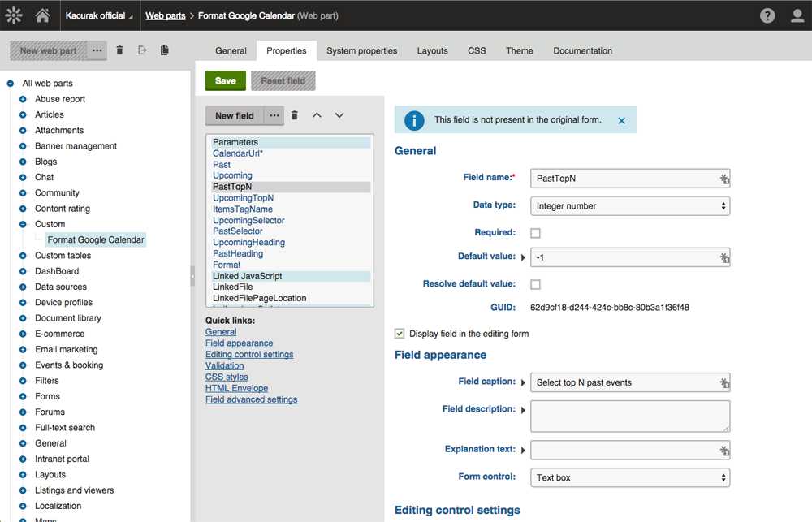This screenshot has width=812, height=522.
Task: Open the Data type dropdown
Action: 629,206
